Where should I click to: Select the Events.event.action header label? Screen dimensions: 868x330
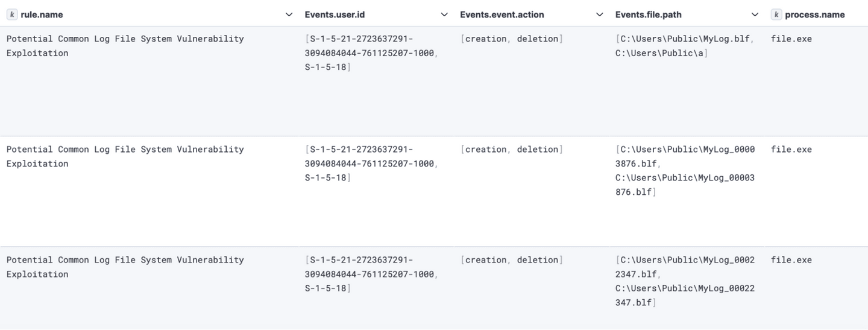502,14
